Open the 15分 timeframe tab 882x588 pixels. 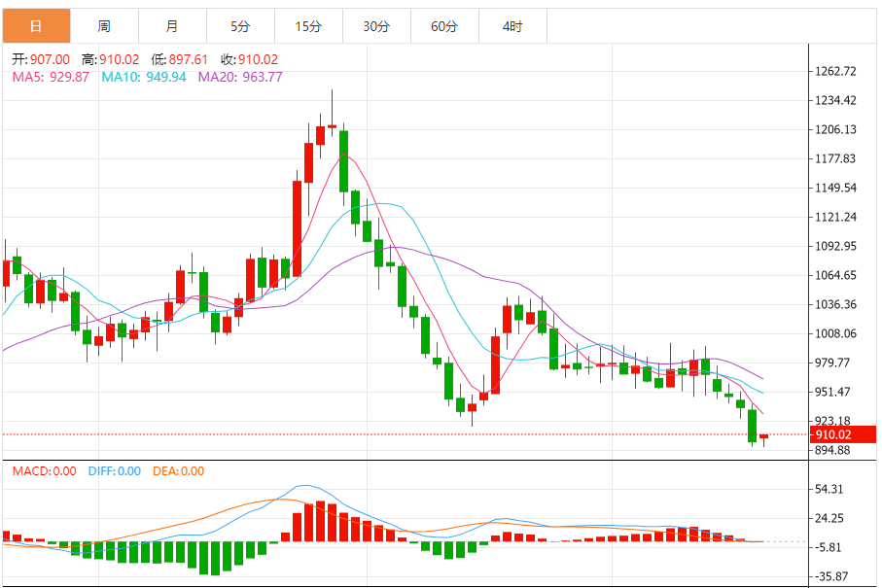308,26
